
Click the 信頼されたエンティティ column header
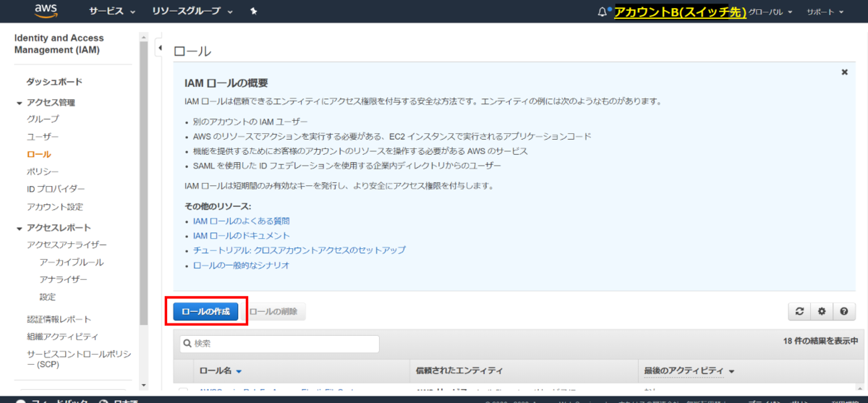(459, 370)
